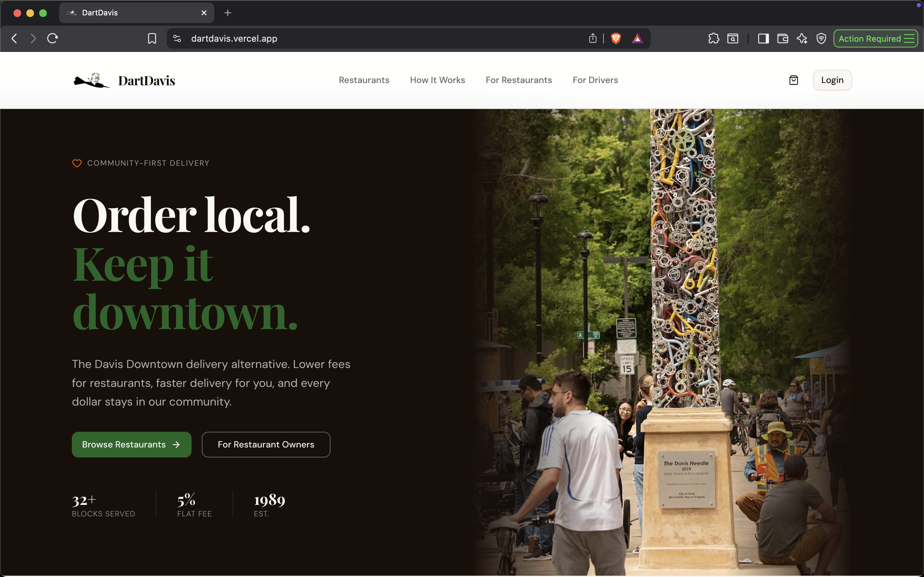Viewport: 924px width, 577px height.
Task: Click For Restaurant Owners button
Action: pos(266,445)
